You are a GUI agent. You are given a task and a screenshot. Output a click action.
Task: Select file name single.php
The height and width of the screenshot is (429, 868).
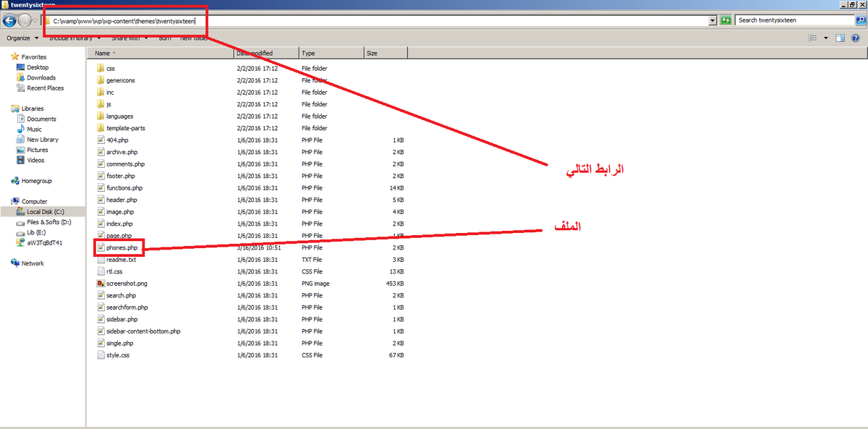click(119, 343)
